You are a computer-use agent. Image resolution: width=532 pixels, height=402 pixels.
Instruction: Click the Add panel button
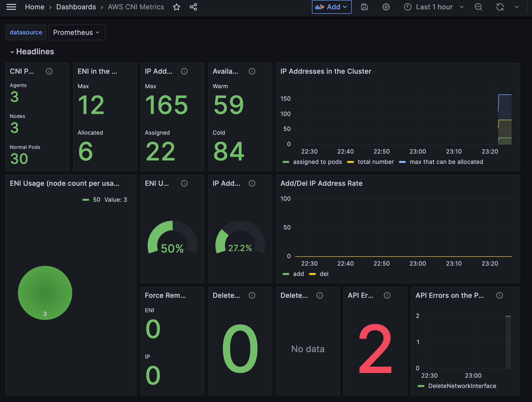pyautogui.click(x=331, y=7)
